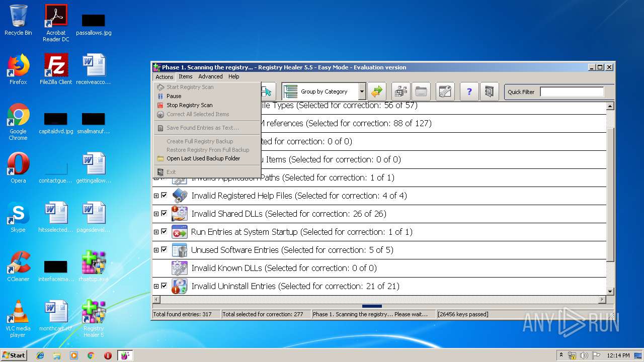
Task: Click the Run Entries at System Startup icon
Action: click(x=180, y=232)
